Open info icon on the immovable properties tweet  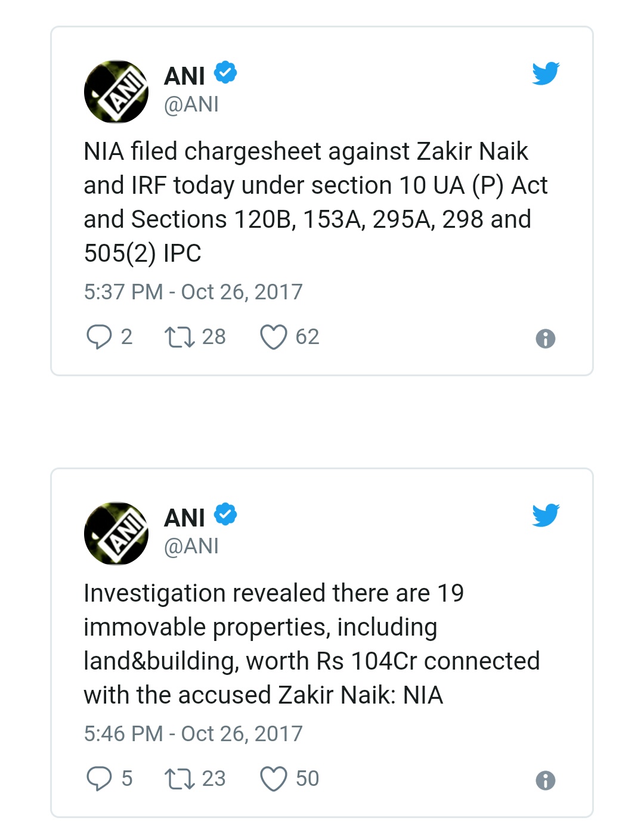tap(545, 781)
